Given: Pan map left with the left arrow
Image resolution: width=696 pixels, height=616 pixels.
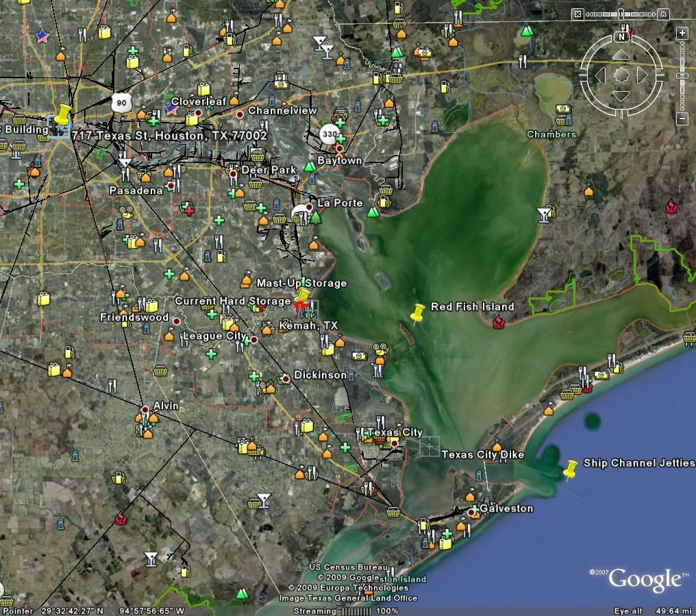Looking at the screenshot, I should click(600, 75).
